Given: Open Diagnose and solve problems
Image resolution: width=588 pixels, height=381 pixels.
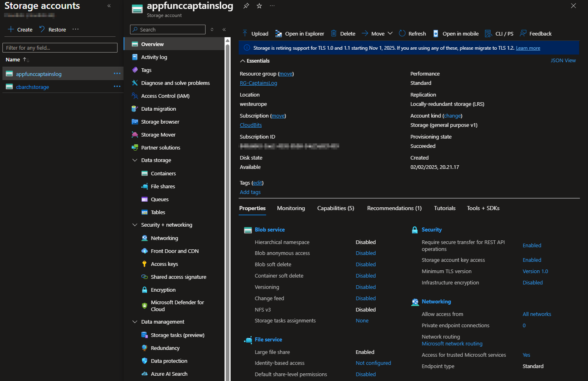Looking at the screenshot, I should click(174, 83).
